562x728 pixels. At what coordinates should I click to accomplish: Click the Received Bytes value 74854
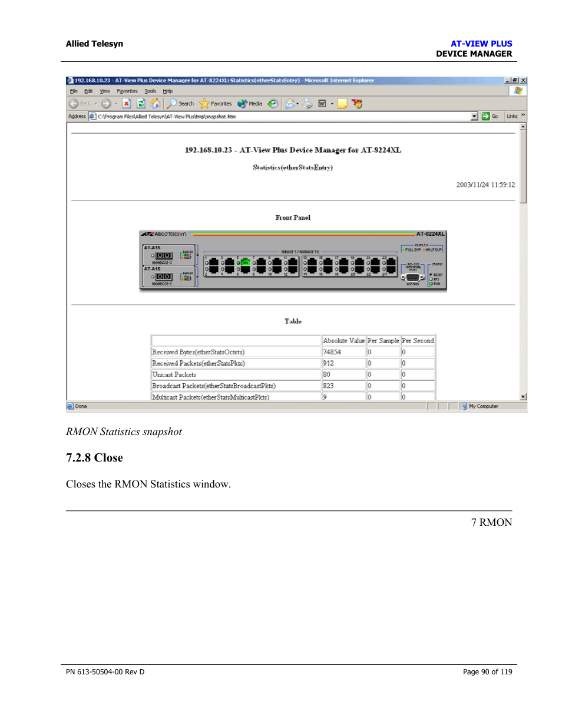[332, 352]
